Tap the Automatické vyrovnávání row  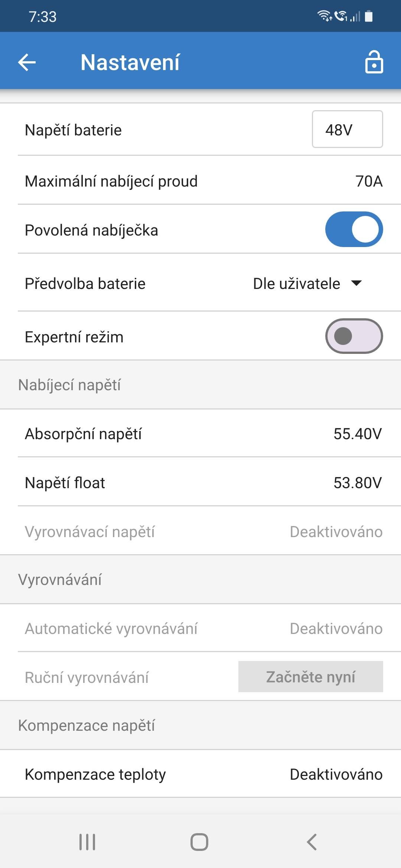200,629
